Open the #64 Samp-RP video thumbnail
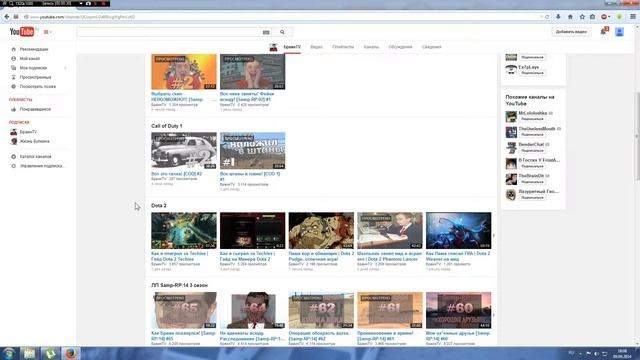This screenshot has width=640, height=360. pos(252,310)
